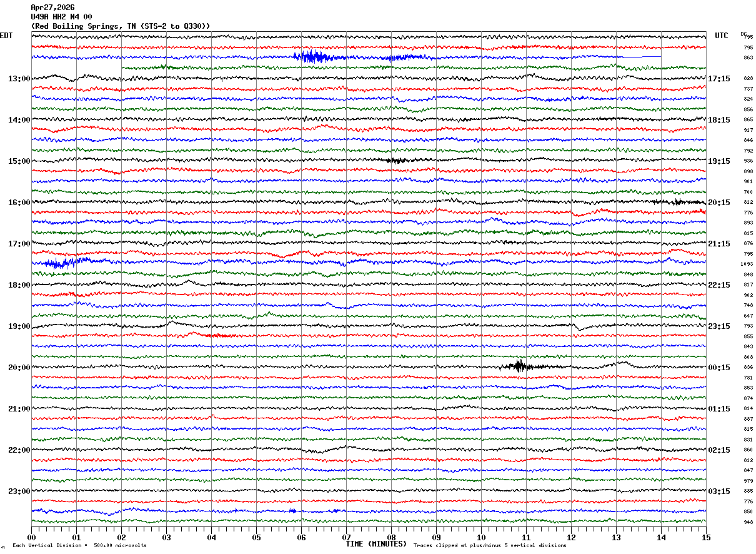Click the black seismic burst on the 20:00 trace
The width and height of the screenshot is (756, 554).
[519, 366]
